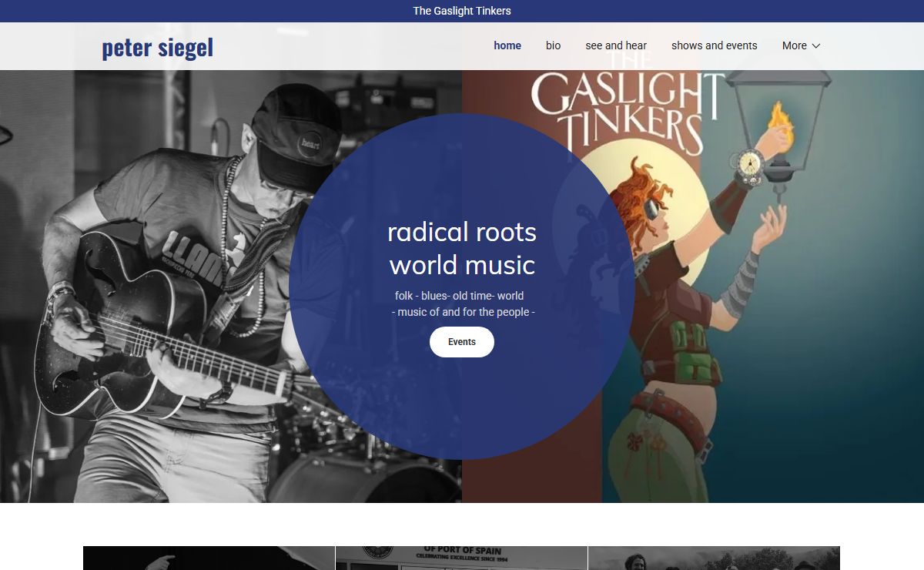
Task: Click the peter siegel site logo
Action: tap(157, 48)
